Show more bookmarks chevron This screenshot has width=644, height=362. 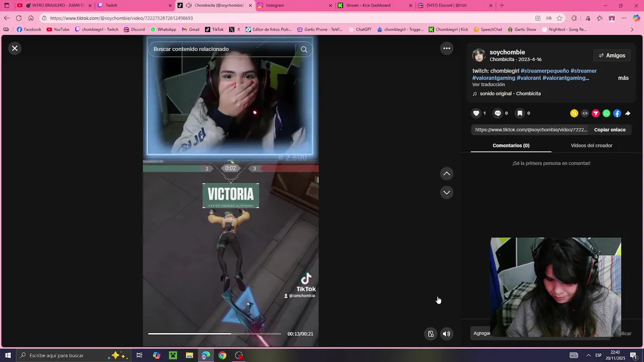[632, 30]
